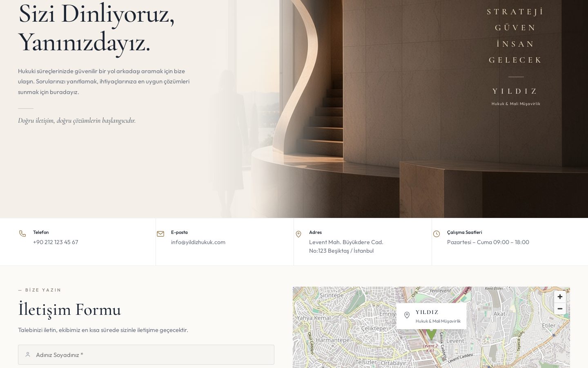Screen dimensions: 588x368
Task: Click the address location pin icon
Action: click(x=298, y=234)
